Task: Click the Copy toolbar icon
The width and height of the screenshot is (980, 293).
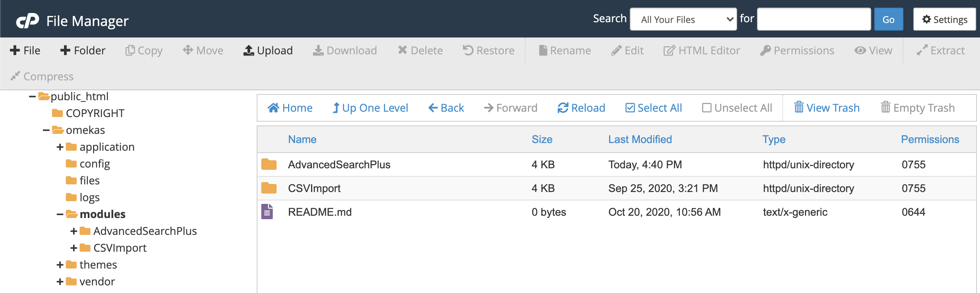Action: (x=130, y=50)
